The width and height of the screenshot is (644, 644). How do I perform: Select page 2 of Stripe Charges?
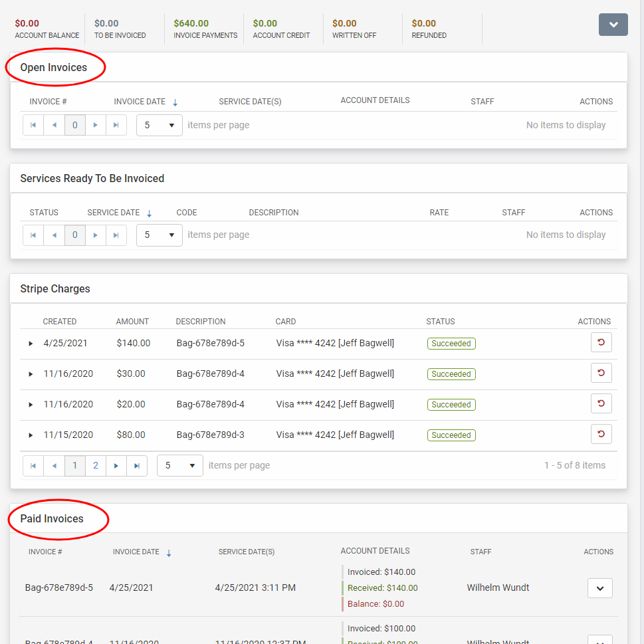click(96, 465)
